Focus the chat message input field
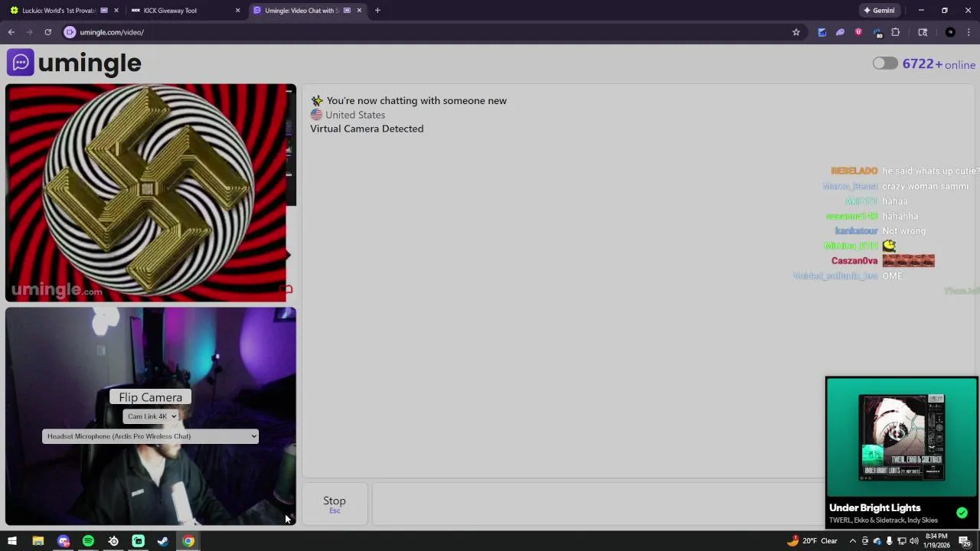 597,504
